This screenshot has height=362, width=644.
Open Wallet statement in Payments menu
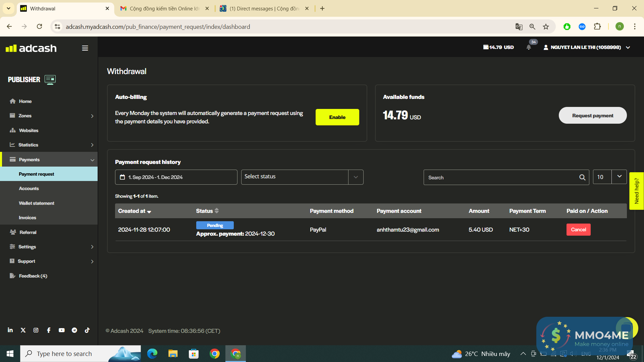tap(37, 203)
